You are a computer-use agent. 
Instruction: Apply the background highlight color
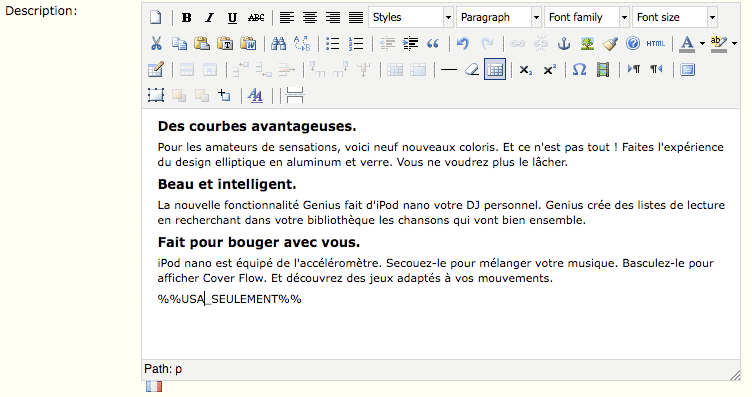click(719, 44)
